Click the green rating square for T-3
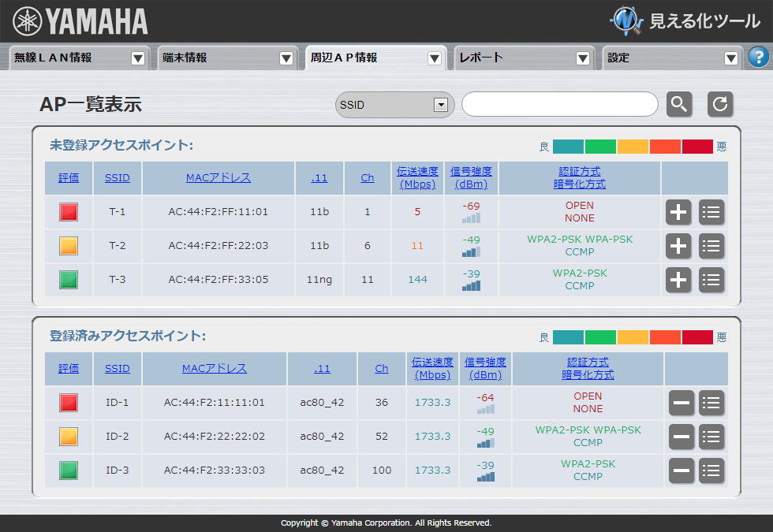 (x=68, y=279)
